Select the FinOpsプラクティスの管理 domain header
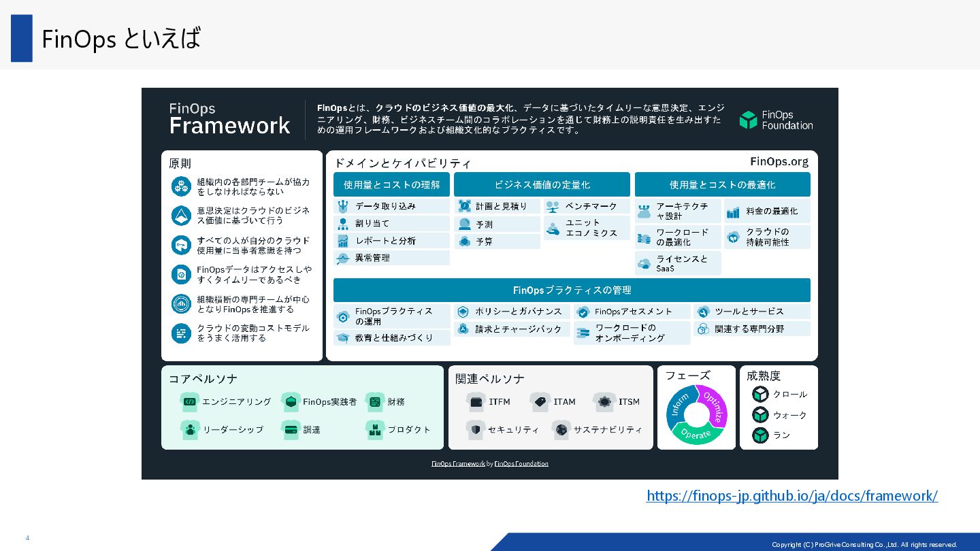Image resolution: width=980 pixels, height=551 pixels. tap(572, 290)
